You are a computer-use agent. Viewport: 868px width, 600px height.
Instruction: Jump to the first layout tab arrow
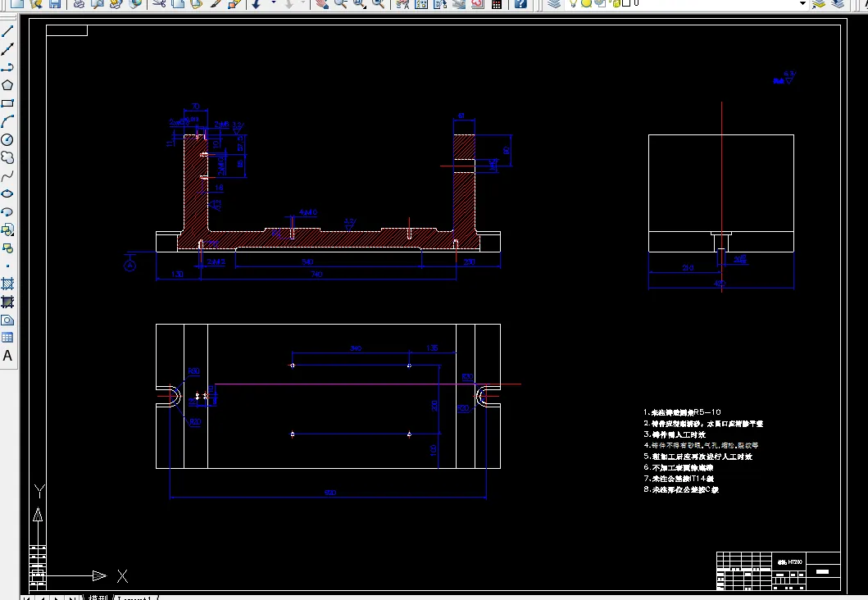click(x=26, y=598)
